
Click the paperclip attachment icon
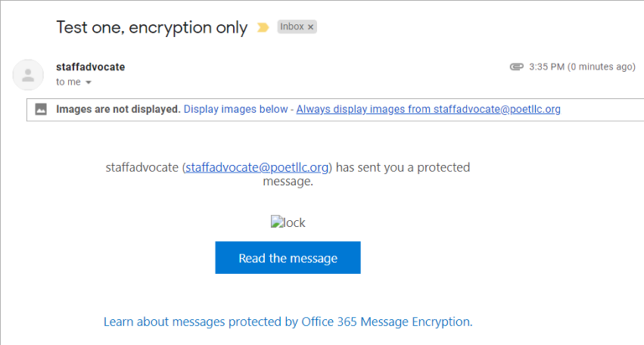(x=517, y=67)
